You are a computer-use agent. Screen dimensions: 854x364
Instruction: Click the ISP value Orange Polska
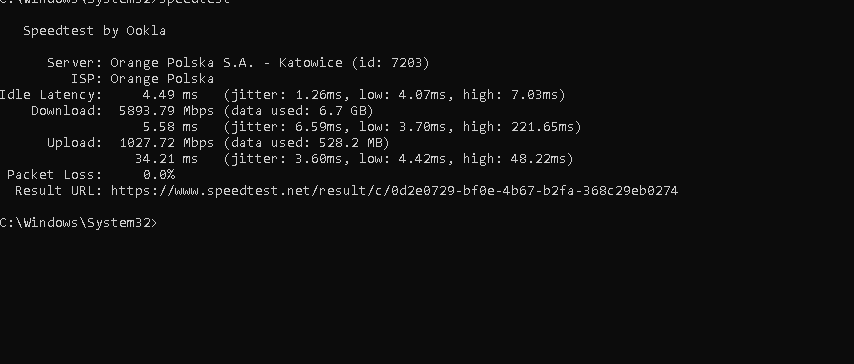coord(162,79)
